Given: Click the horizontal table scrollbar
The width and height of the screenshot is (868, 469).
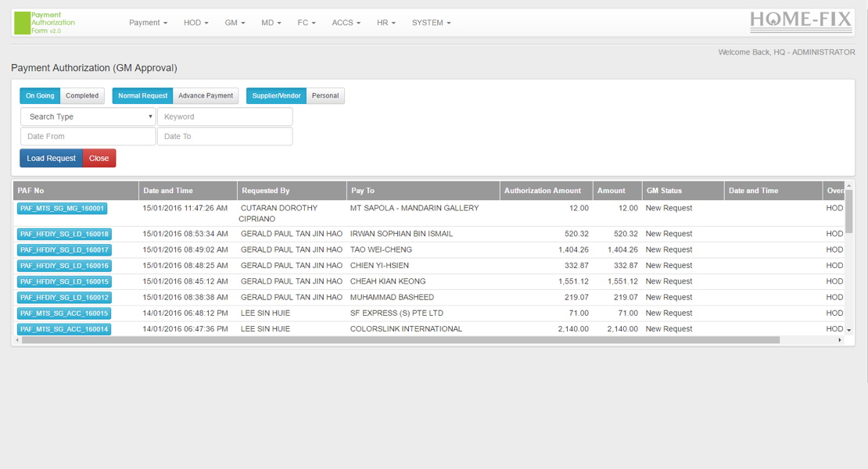Looking at the screenshot, I should point(391,340).
